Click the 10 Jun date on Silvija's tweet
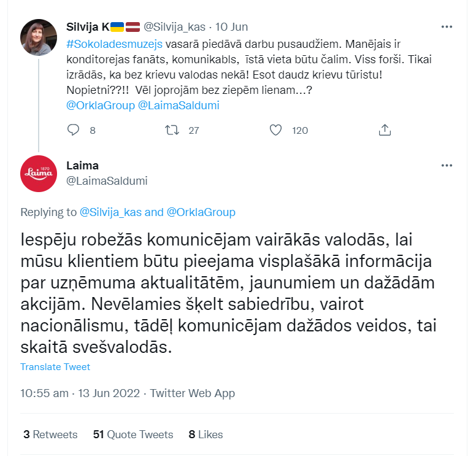Image resolution: width=476 pixels, height=456 pixels. 232,27
